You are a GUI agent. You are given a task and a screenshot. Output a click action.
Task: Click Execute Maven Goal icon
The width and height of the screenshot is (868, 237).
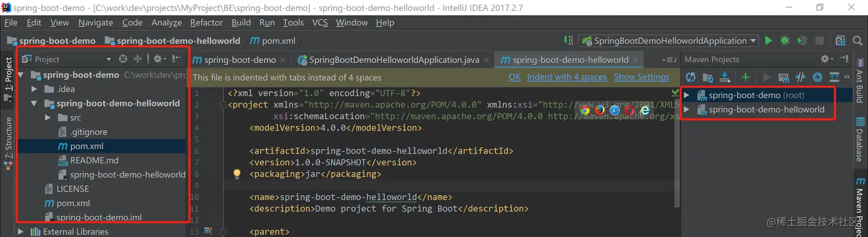pos(784,77)
